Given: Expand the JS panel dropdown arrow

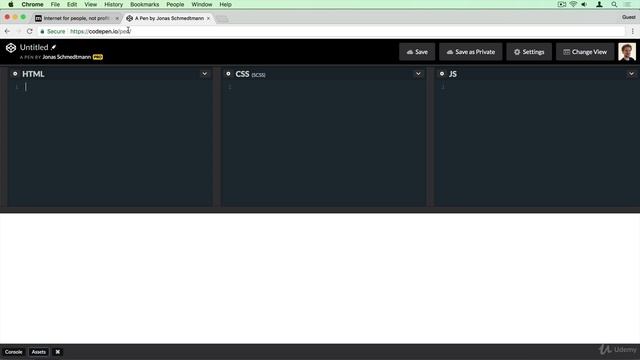Looking at the screenshot, I should tap(631, 74).
